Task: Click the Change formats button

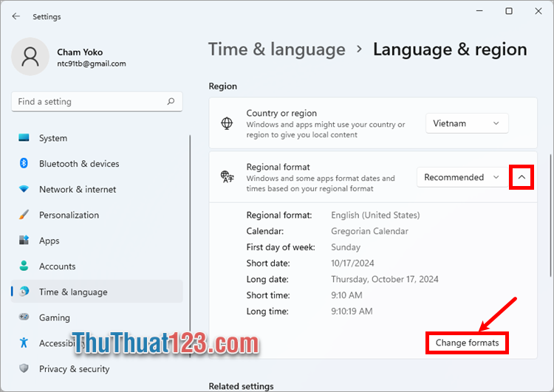Action: pyautogui.click(x=467, y=343)
